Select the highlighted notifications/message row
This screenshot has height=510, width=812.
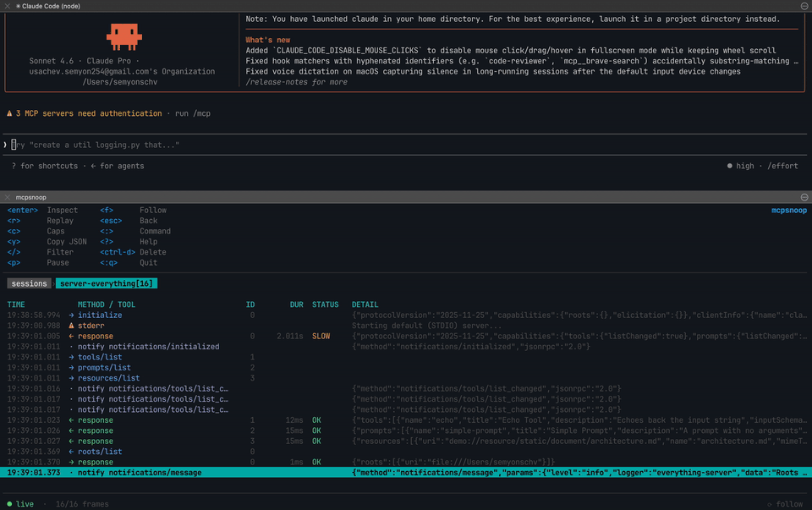(x=406, y=473)
